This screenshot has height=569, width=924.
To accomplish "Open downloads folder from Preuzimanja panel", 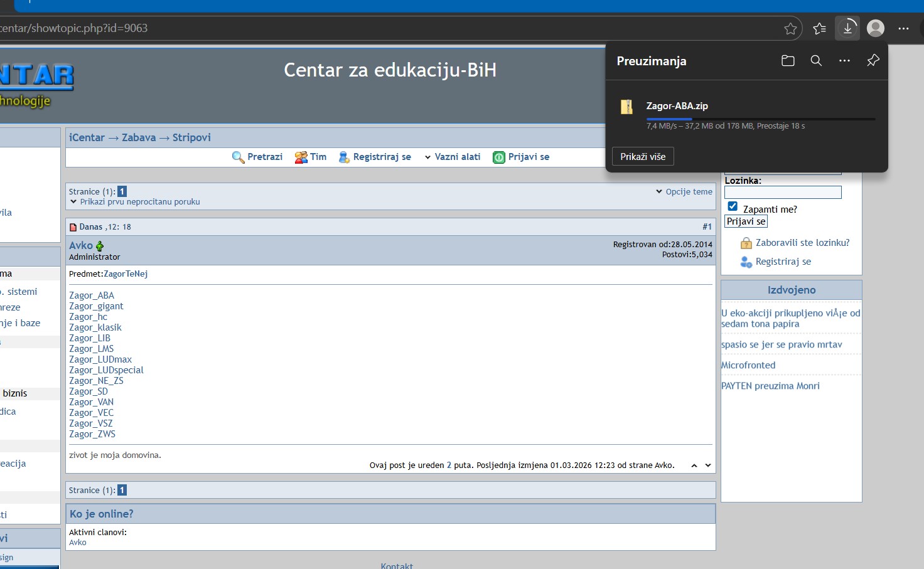I will (x=788, y=61).
